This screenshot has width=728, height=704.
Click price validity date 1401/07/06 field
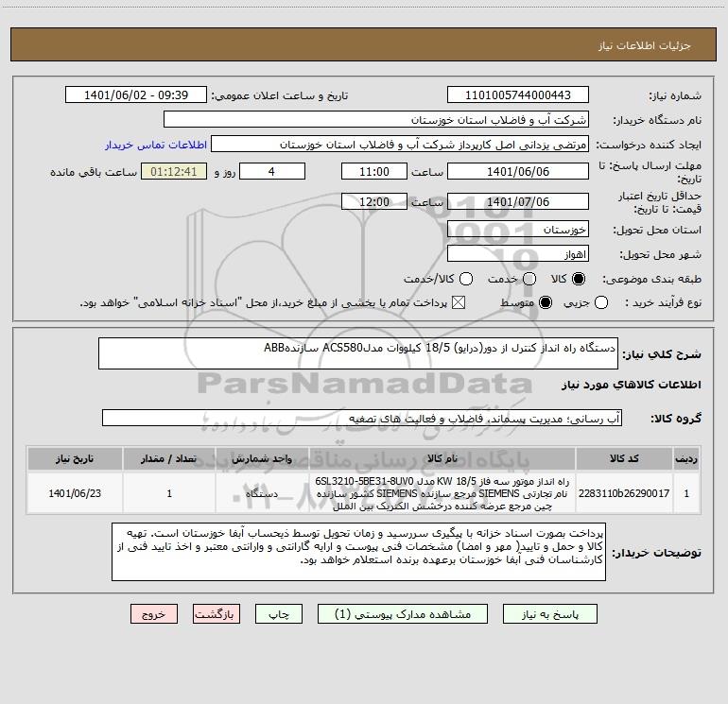[x=518, y=201]
